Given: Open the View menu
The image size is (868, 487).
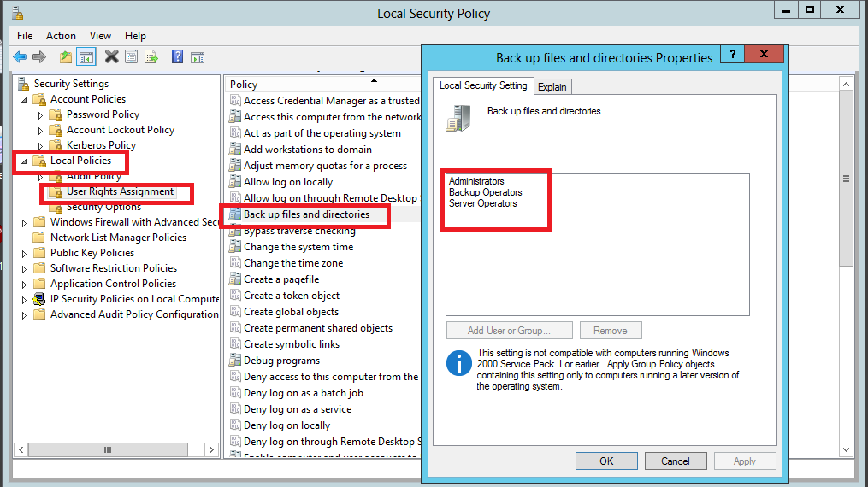Looking at the screenshot, I should pyautogui.click(x=100, y=35).
